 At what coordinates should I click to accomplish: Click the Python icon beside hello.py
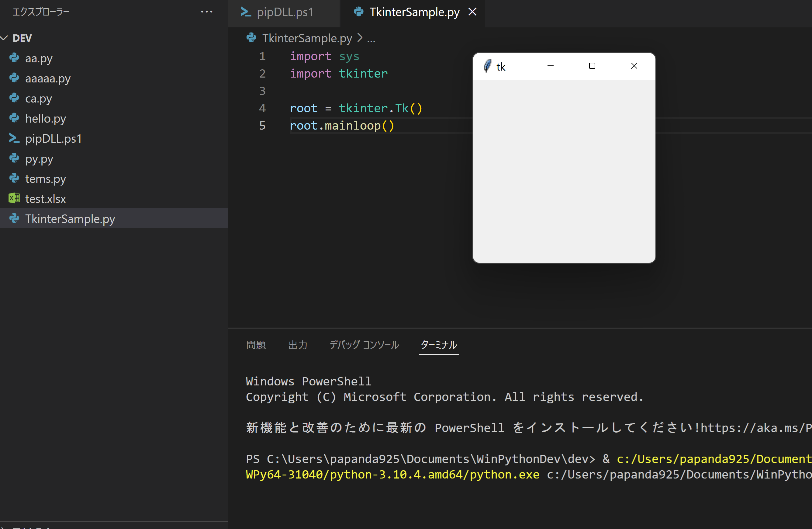[x=14, y=118]
